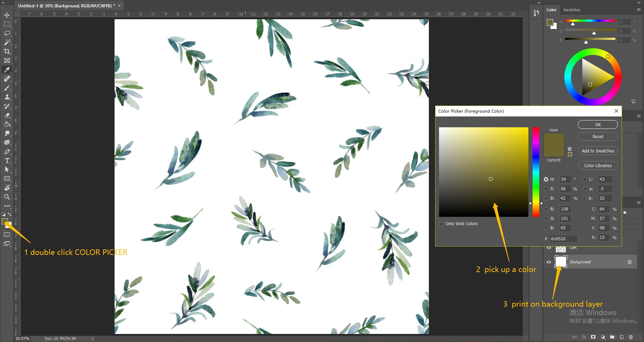The height and width of the screenshot is (342, 644).
Task: Select the Zoom tool
Action: 7,197
